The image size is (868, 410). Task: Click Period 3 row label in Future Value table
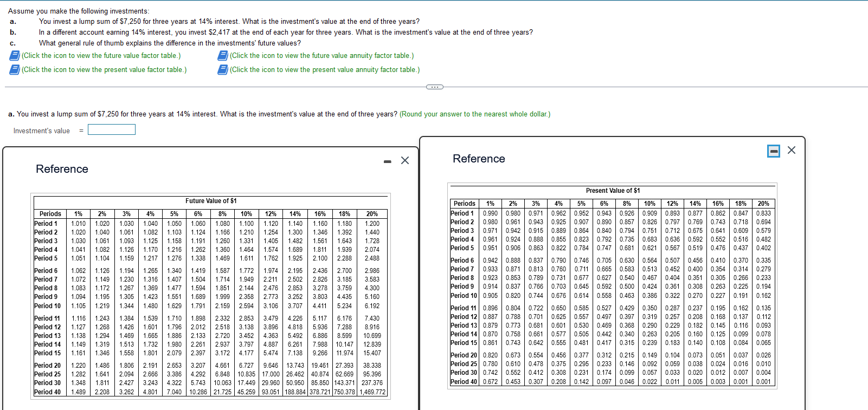46,241
